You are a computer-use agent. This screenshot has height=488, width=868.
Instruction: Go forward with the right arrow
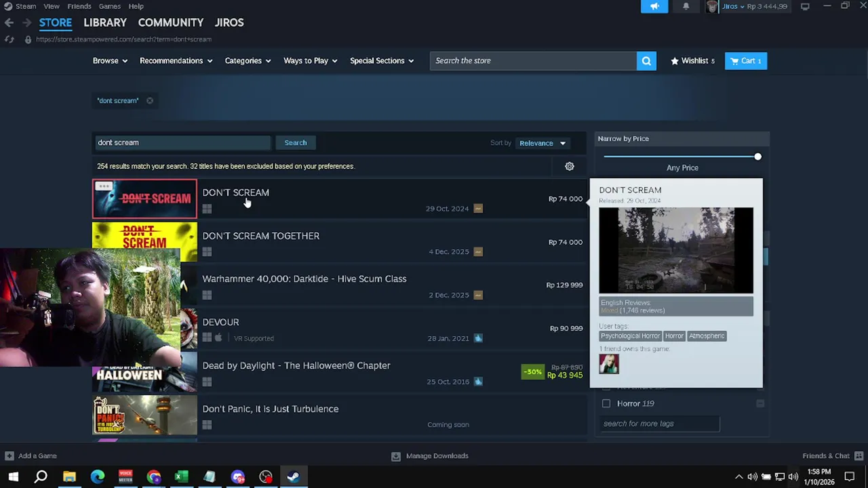point(26,22)
